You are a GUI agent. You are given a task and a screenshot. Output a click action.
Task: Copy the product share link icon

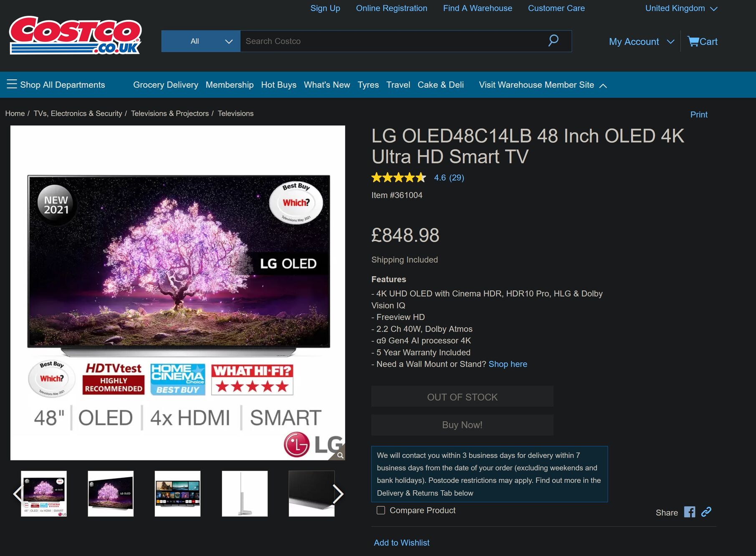tap(706, 512)
